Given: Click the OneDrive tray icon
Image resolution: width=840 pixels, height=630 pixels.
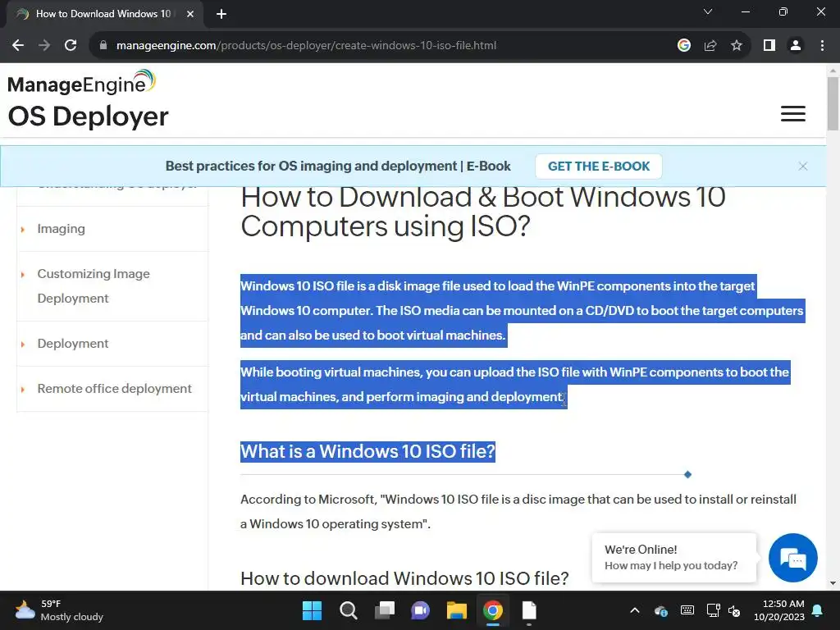Looking at the screenshot, I should pyautogui.click(x=661, y=610).
